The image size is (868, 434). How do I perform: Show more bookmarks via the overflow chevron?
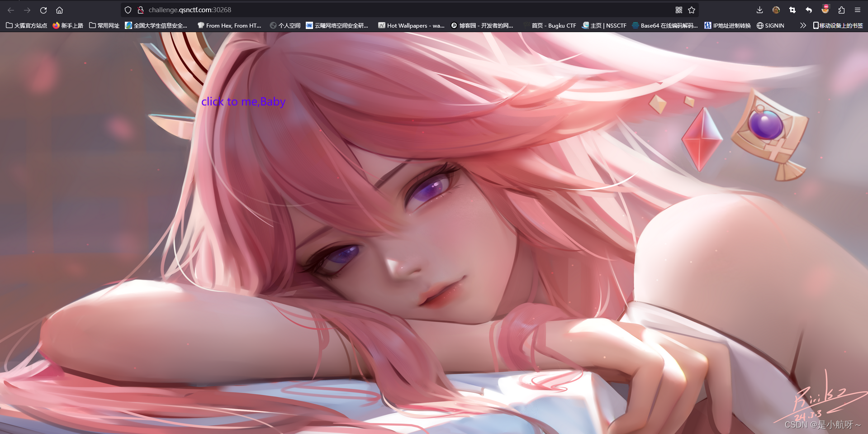click(x=803, y=25)
